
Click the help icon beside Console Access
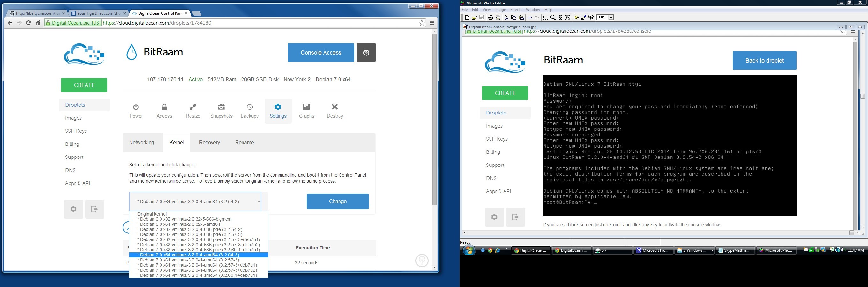tap(366, 53)
